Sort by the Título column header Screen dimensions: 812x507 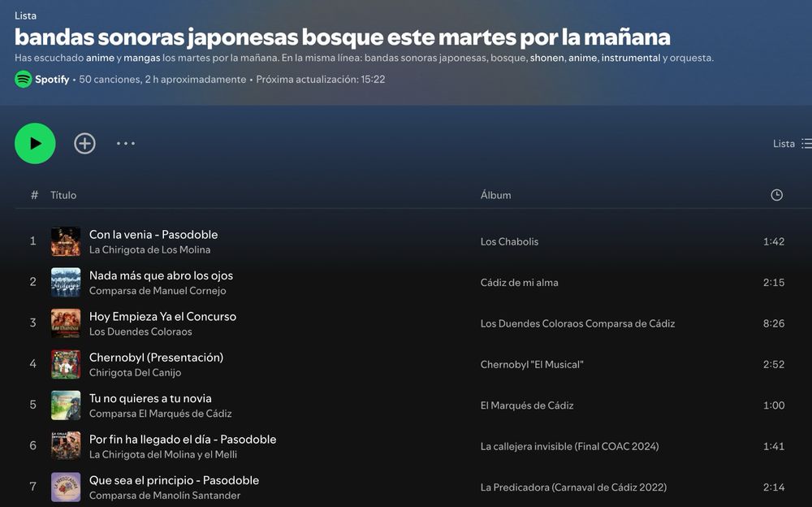pyautogui.click(x=63, y=195)
